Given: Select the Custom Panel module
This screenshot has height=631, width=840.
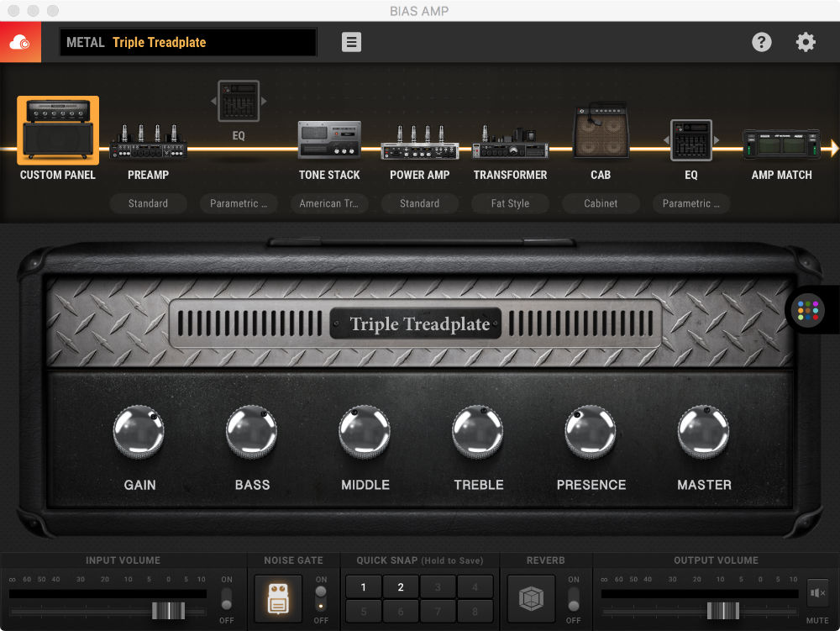Looking at the screenshot, I should tap(57, 130).
